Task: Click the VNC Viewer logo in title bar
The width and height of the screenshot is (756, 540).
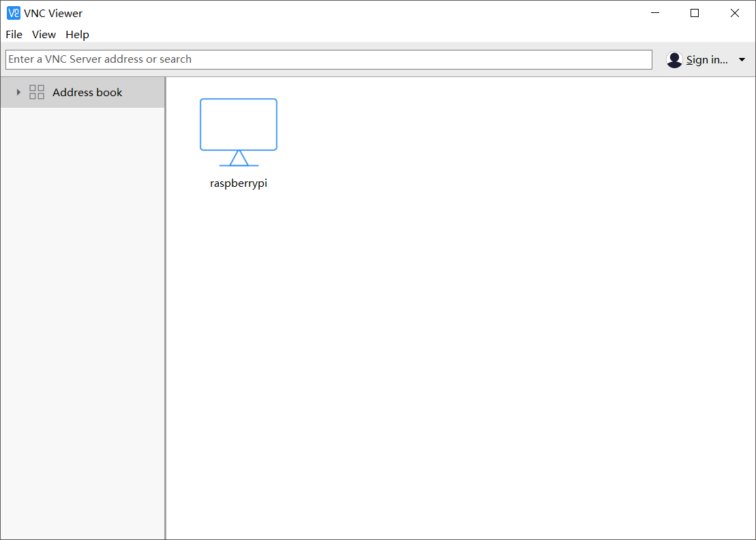Action: point(14,13)
